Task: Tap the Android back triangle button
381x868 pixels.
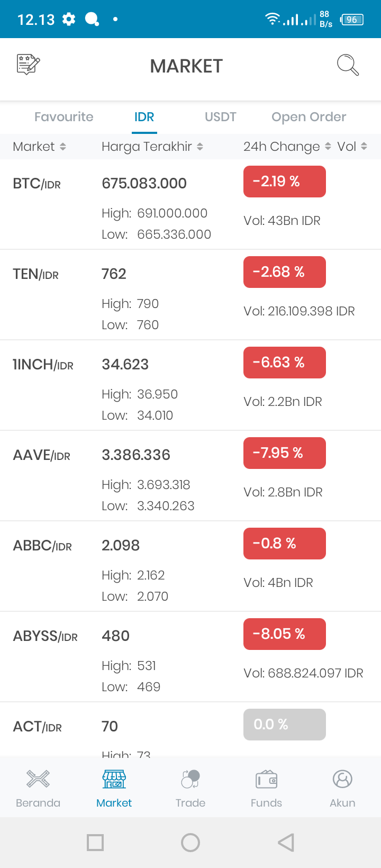Action: click(x=286, y=843)
